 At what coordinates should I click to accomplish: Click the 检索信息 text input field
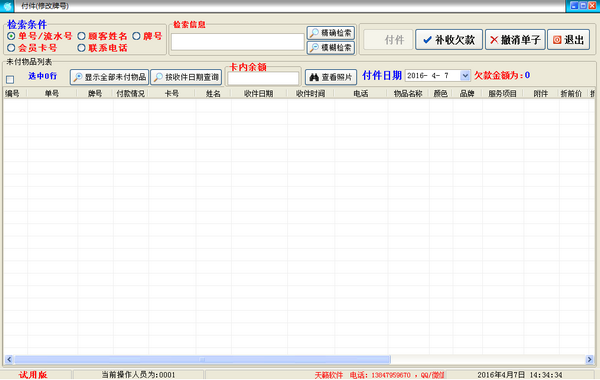238,42
